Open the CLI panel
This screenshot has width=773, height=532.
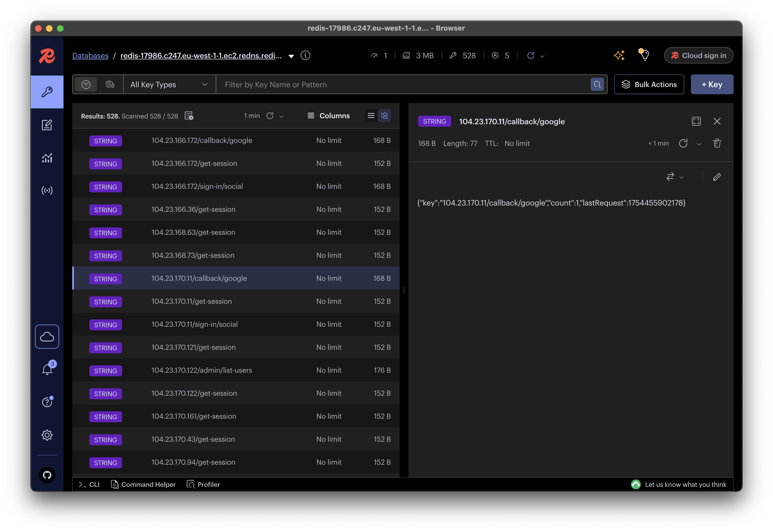click(x=89, y=484)
